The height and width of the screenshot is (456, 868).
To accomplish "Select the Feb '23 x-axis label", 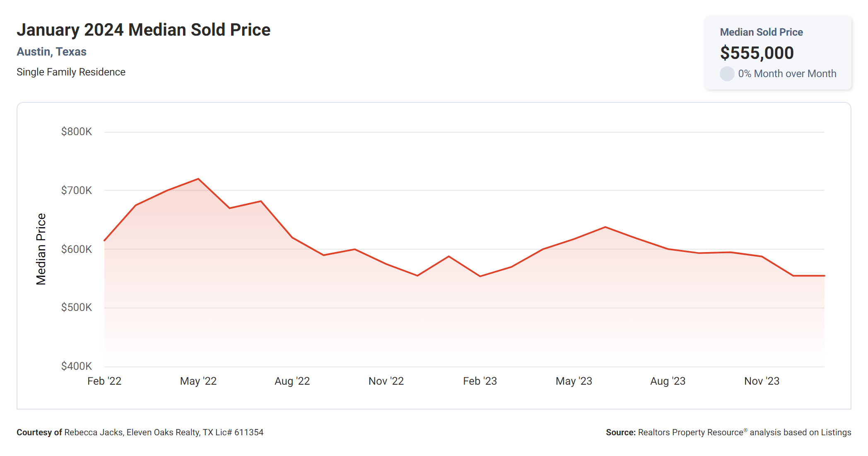I will point(480,381).
